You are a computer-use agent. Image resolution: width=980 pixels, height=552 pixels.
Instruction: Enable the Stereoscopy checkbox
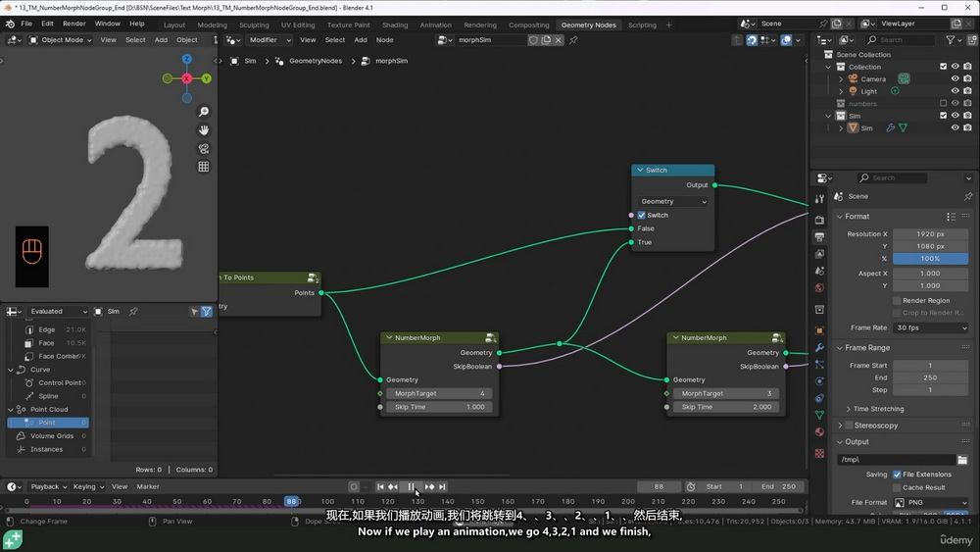point(849,426)
